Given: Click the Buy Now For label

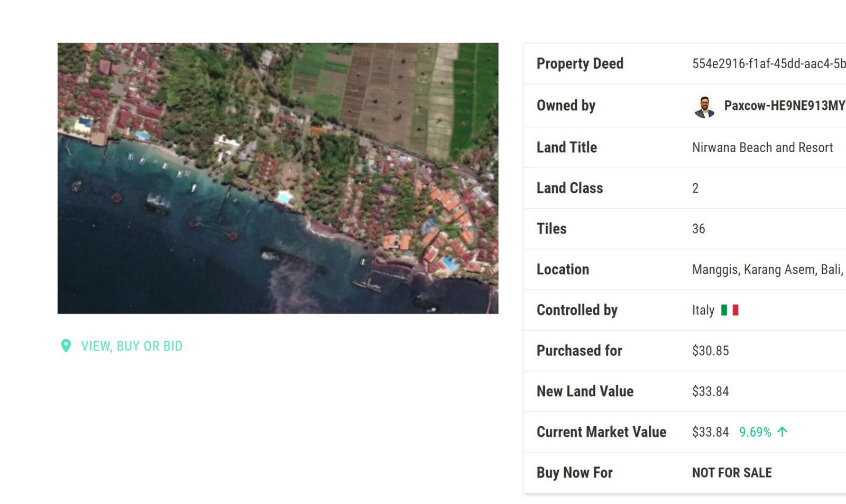Looking at the screenshot, I should (x=574, y=473).
